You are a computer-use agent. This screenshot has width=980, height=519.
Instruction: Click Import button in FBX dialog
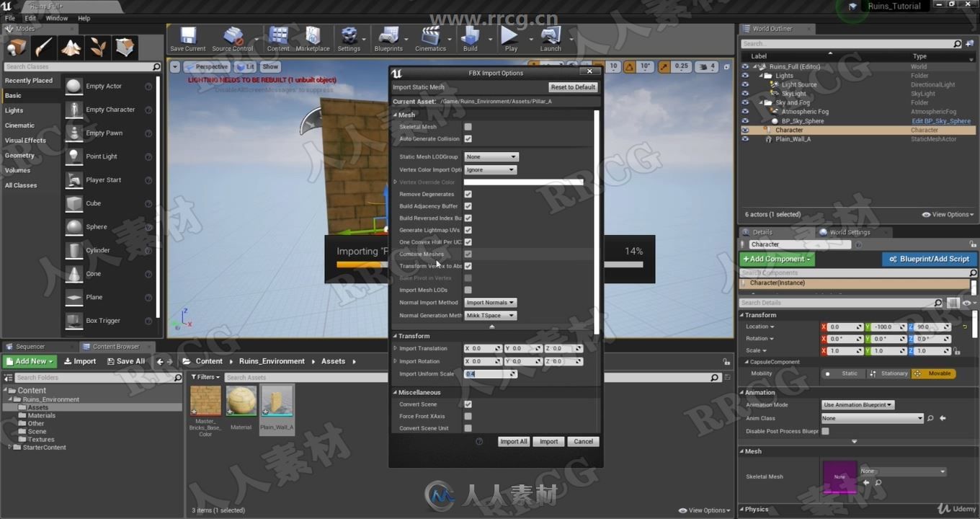coord(549,442)
